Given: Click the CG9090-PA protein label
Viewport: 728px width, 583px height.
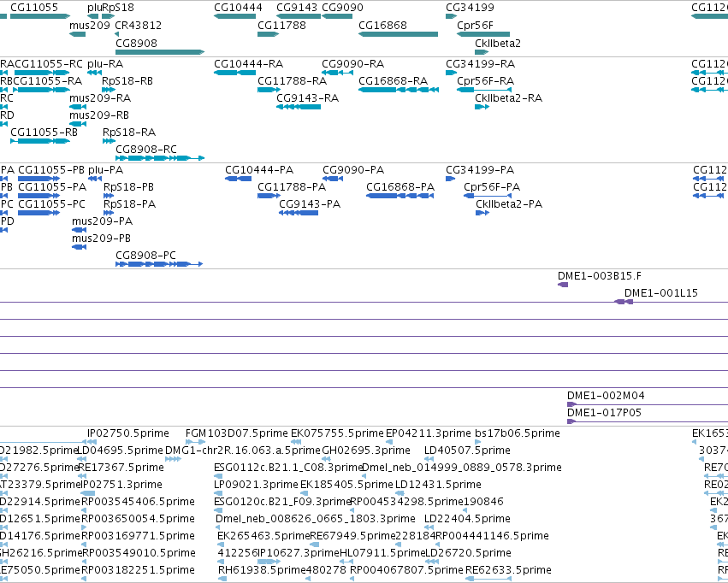Looking at the screenshot, I should click(353, 170).
